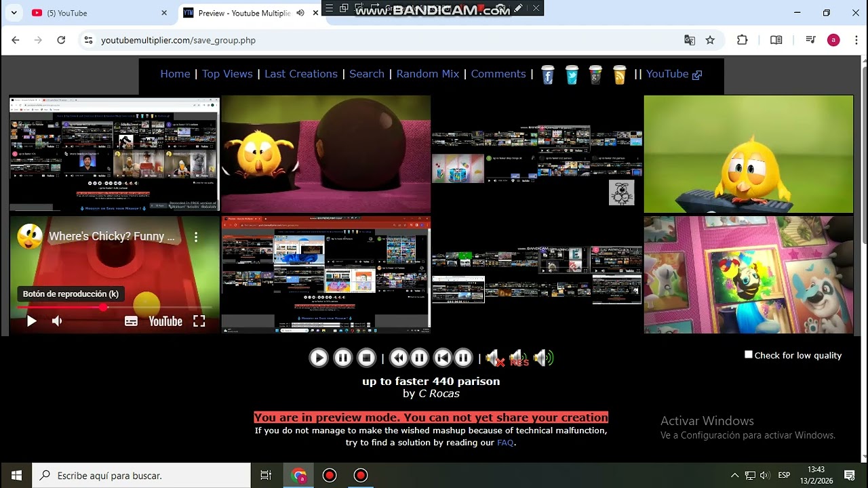Screen dimensions: 868x488
Task: Open Task View on taskbar
Action: click(267, 475)
